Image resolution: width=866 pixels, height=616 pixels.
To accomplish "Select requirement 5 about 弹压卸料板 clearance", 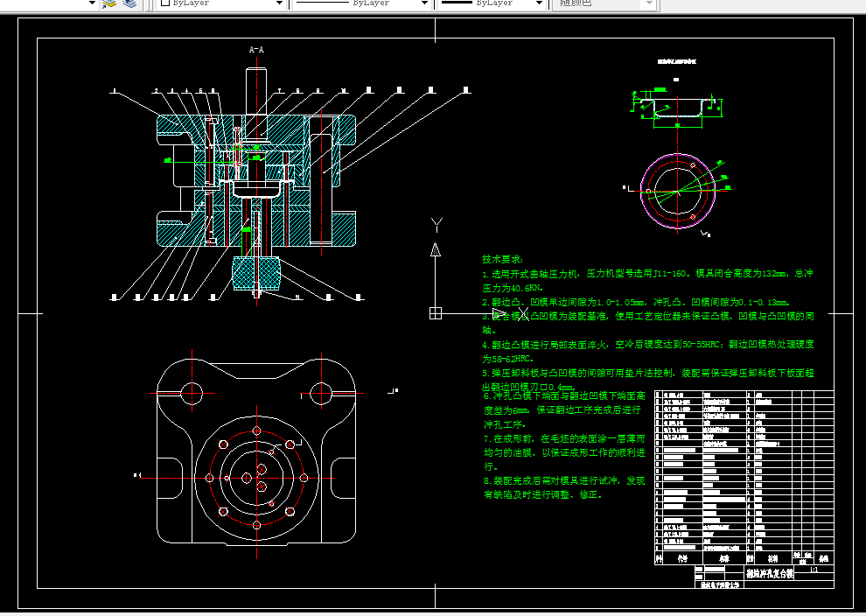I will (x=648, y=380).
